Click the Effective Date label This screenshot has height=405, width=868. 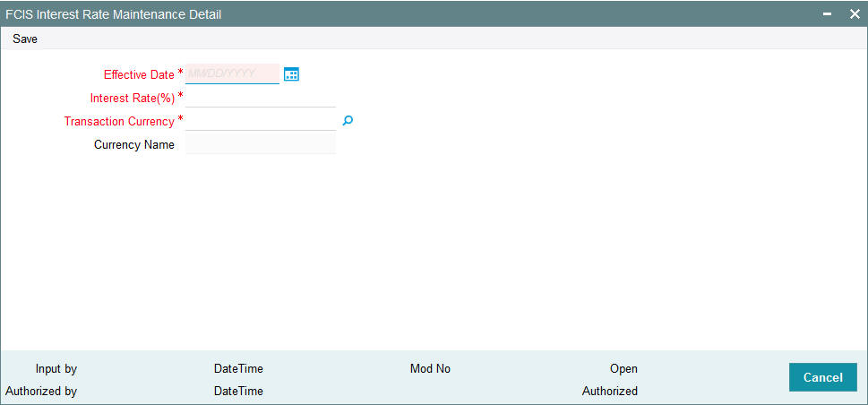(x=140, y=74)
